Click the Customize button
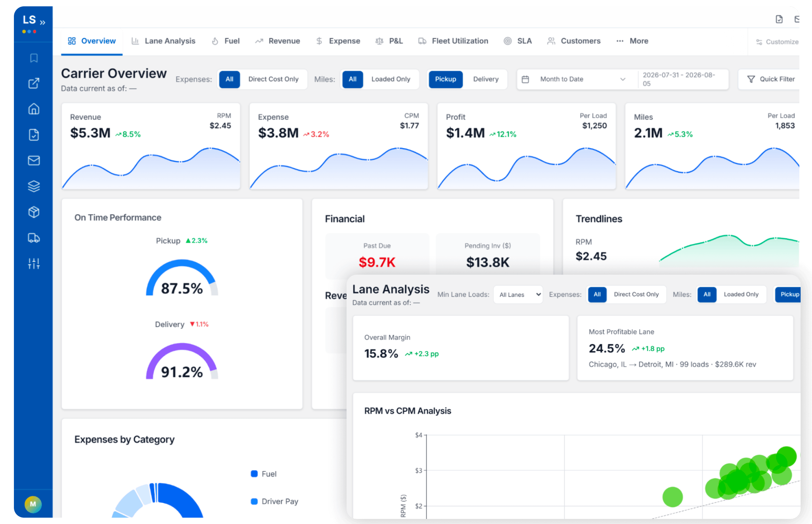The width and height of the screenshot is (812, 524). click(777, 42)
